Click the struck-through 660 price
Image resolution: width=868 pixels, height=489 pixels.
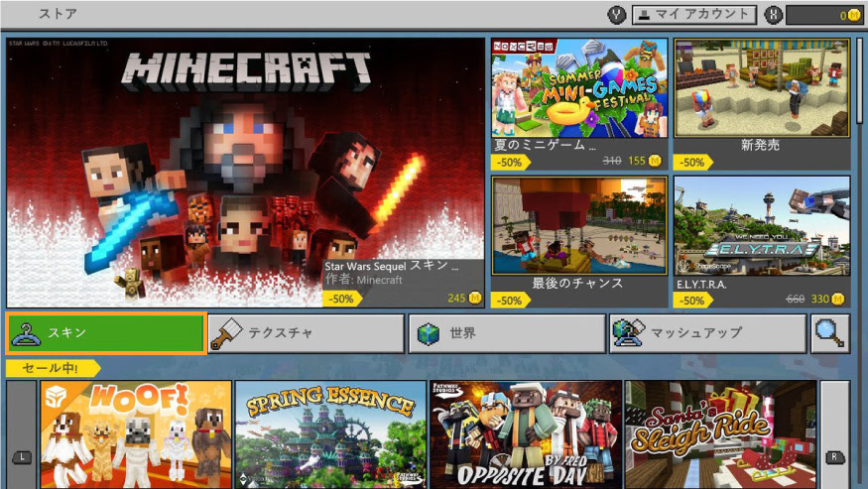tap(795, 299)
